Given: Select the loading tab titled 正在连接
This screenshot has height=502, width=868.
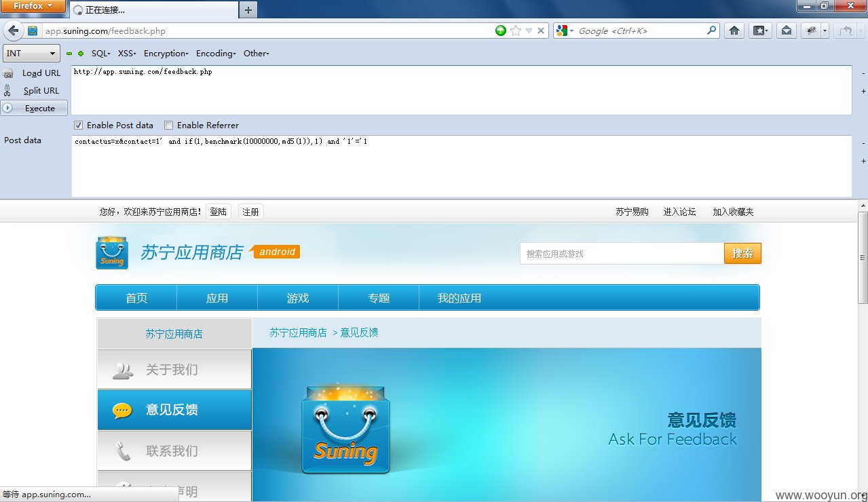Looking at the screenshot, I should pyautogui.click(x=153, y=10).
